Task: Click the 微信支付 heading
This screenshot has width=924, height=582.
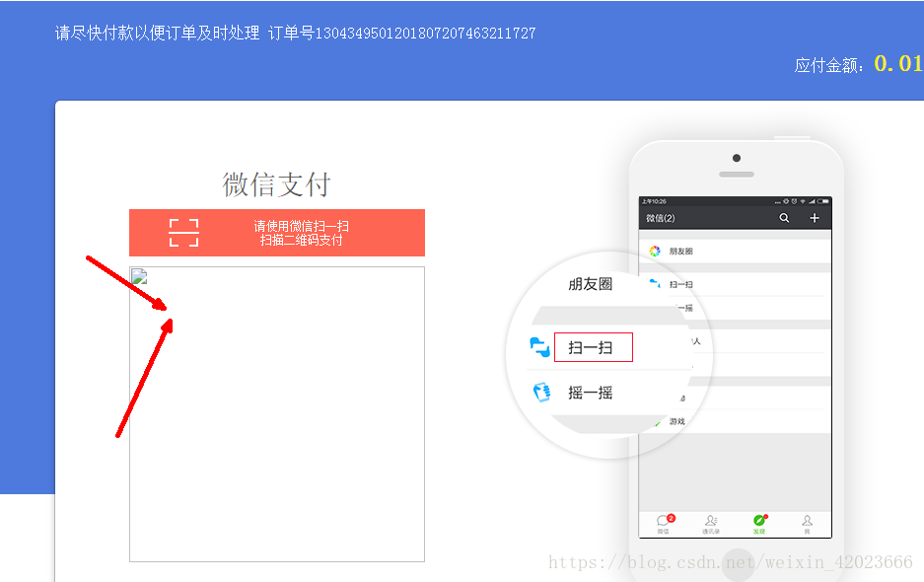Action: click(x=276, y=184)
